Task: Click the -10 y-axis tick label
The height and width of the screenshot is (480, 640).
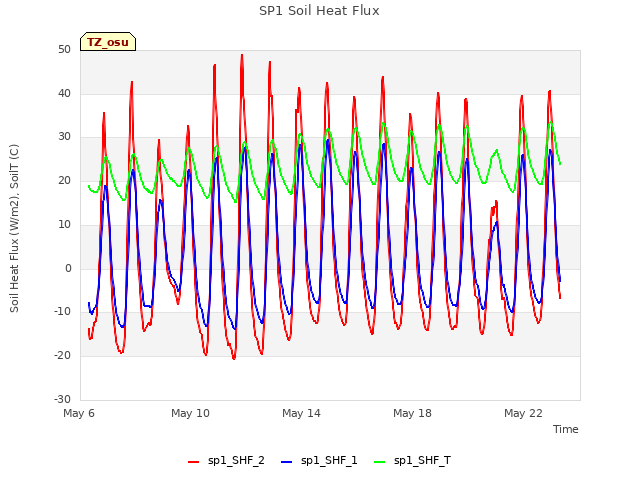Action: [x=62, y=311]
